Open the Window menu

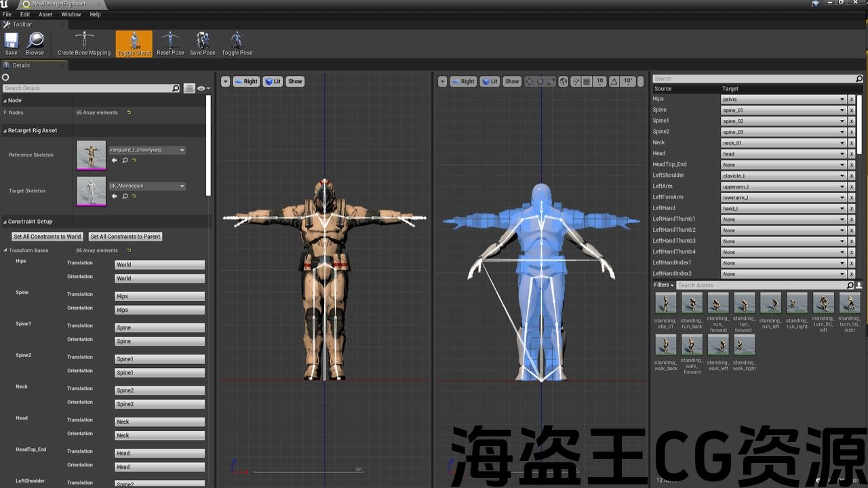(71, 14)
